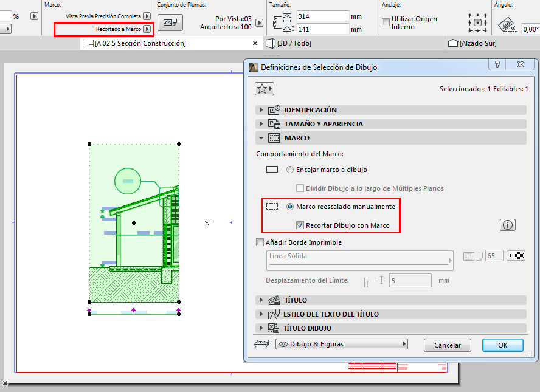The width and height of the screenshot is (540, 392).
Task: Click the Seleccionados: 1 Editables: 1 text
Action: [484, 89]
